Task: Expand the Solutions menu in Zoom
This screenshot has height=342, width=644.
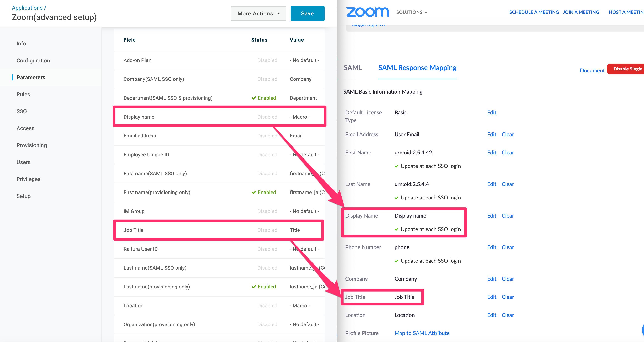Action: tap(411, 12)
